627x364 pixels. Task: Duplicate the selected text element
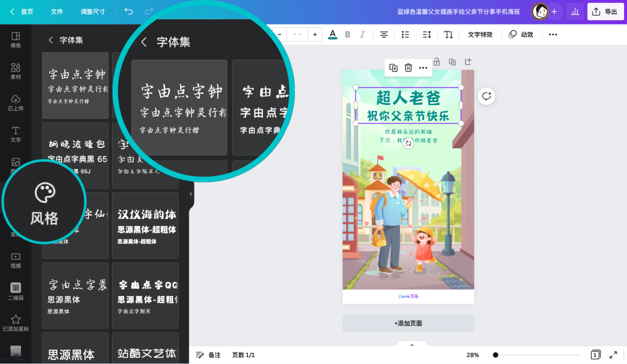tap(394, 67)
